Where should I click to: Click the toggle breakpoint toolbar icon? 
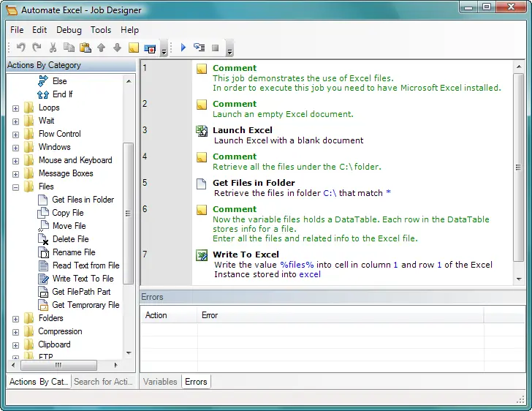coord(150,48)
